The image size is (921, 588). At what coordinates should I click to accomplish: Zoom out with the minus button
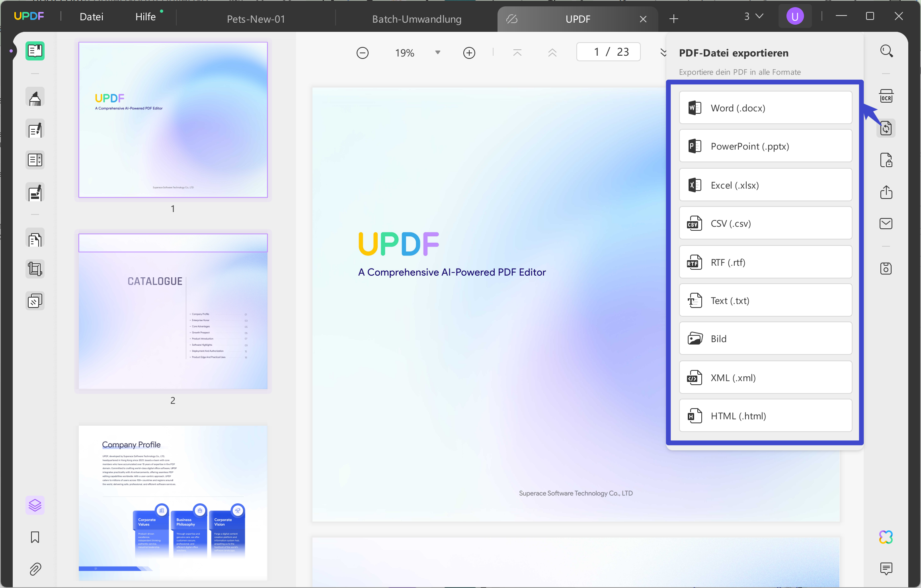363,53
